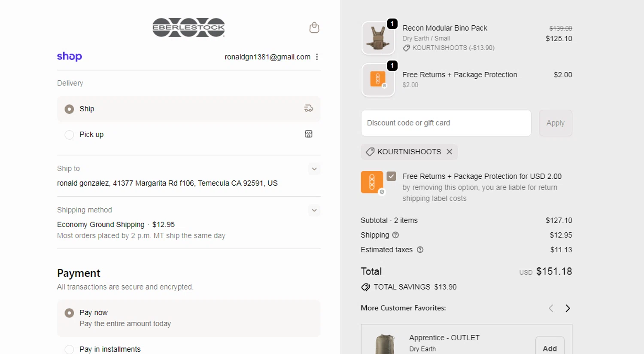
Task: Click Apprentice - OUTLET product thumbnail
Action: coord(385,344)
